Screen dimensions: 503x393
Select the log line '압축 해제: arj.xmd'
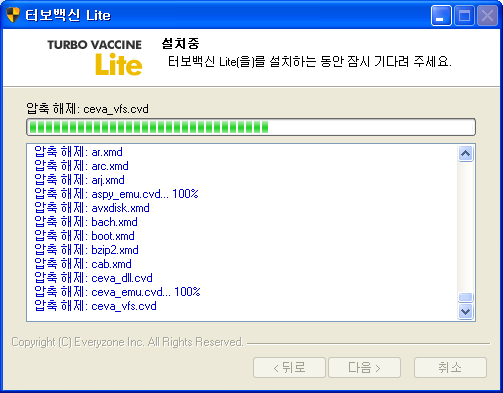79,180
